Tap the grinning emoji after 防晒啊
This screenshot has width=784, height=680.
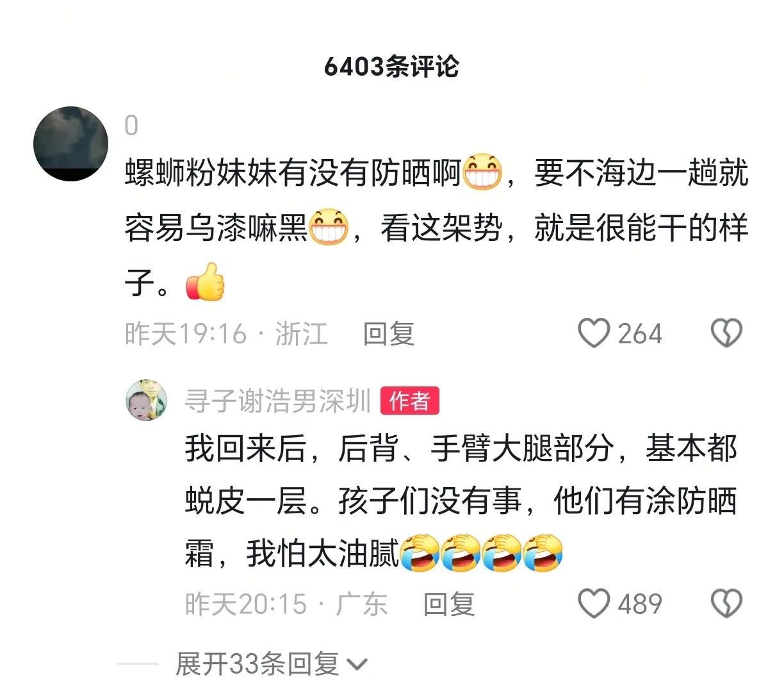(x=482, y=173)
